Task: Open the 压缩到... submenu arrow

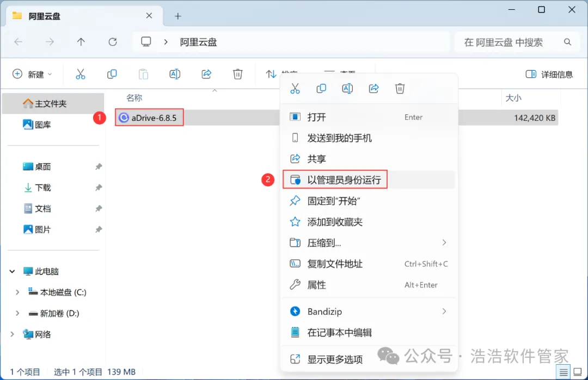Action: pyautogui.click(x=444, y=243)
